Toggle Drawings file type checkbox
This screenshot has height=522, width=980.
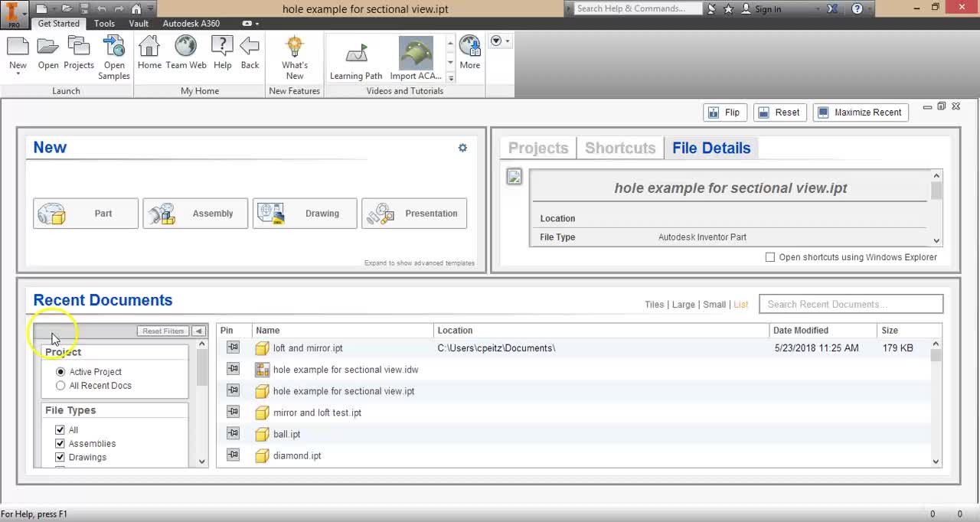[60, 458]
